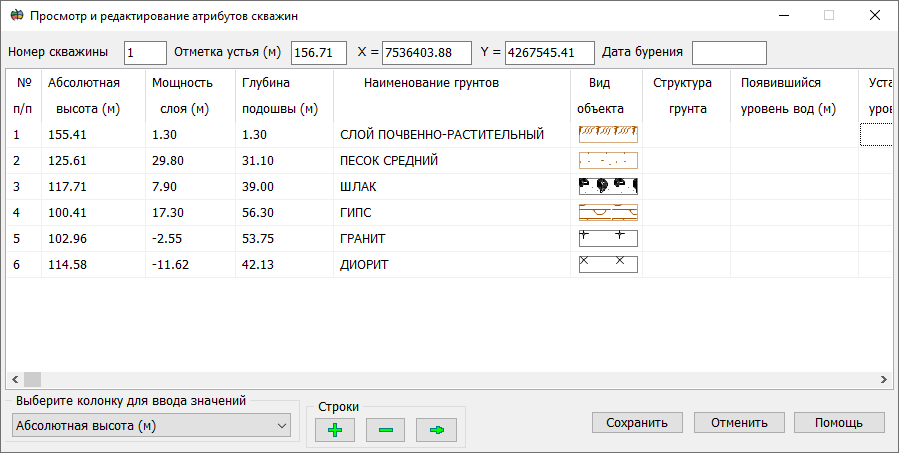Open soil pattern swatch for ШЛАК
Viewport: 899px width, 453px height.
tap(608, 186)
